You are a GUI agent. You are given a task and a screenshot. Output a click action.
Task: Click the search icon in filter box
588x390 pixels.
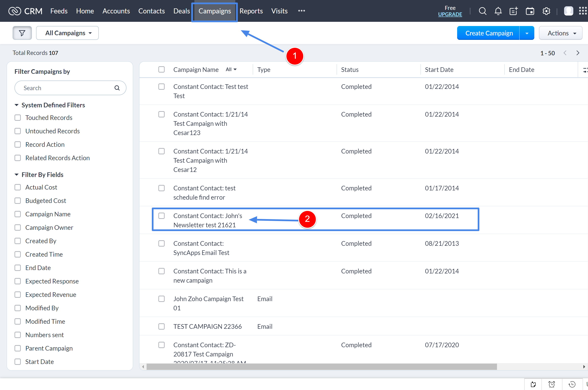tap(117, 88)
